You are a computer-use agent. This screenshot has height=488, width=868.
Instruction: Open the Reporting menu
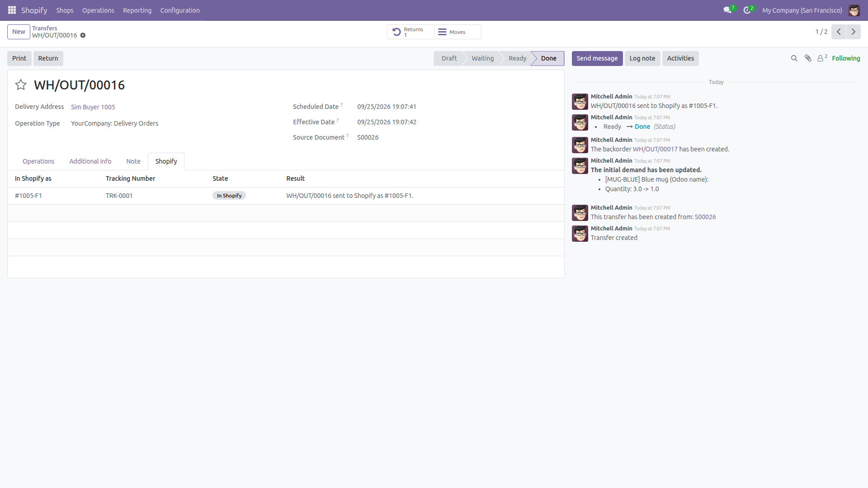(x=137, y=10)
